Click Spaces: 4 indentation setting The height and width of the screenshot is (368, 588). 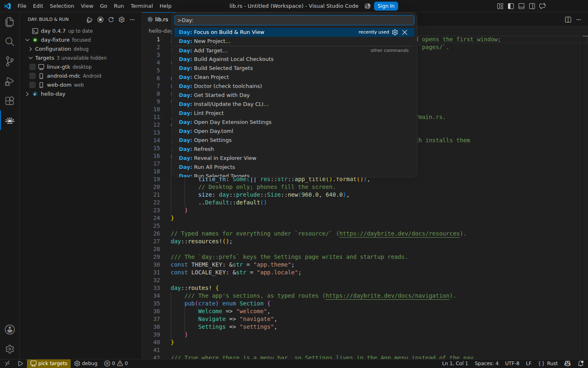click(x=486, y=364)
